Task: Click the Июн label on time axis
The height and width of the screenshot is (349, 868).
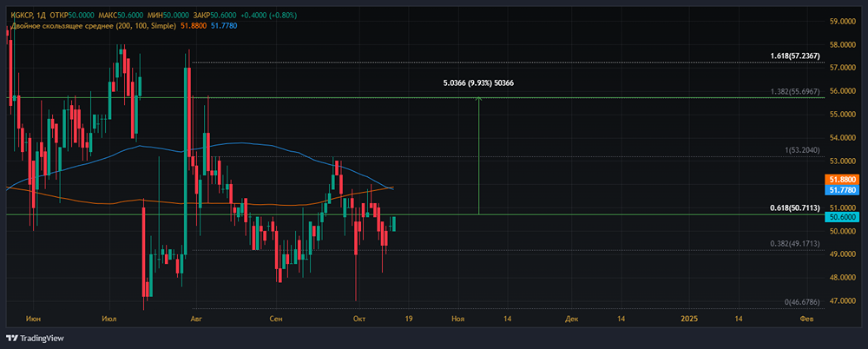Action: tap(34, 319)
